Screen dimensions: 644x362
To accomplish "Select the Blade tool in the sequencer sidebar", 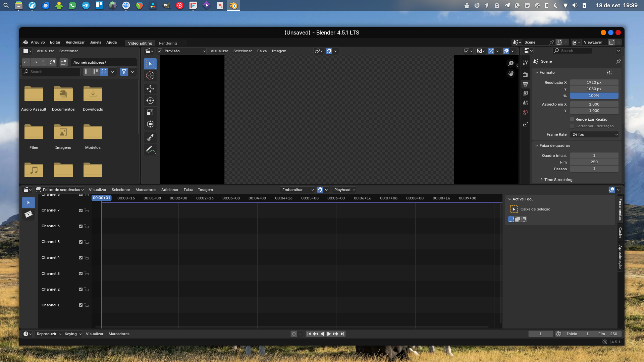I will pyautogui.click(x=28, y=214).
